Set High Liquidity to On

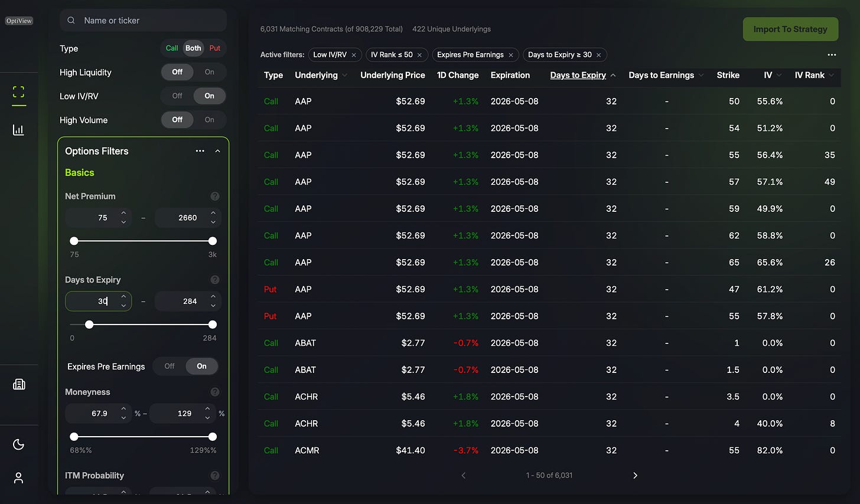point(210,72)
